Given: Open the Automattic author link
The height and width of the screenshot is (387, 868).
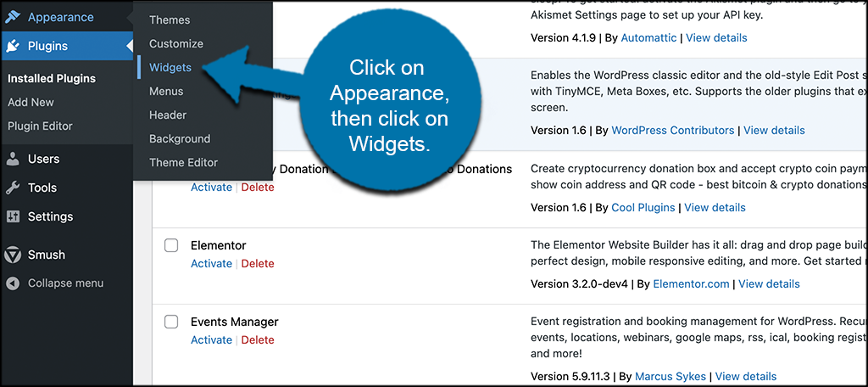Looking at the screenshot, I should (x=648, y=37).
